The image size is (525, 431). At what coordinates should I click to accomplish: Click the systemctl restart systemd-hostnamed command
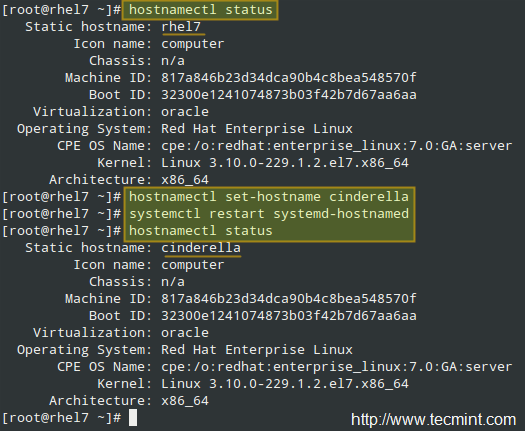click(269, 214)
